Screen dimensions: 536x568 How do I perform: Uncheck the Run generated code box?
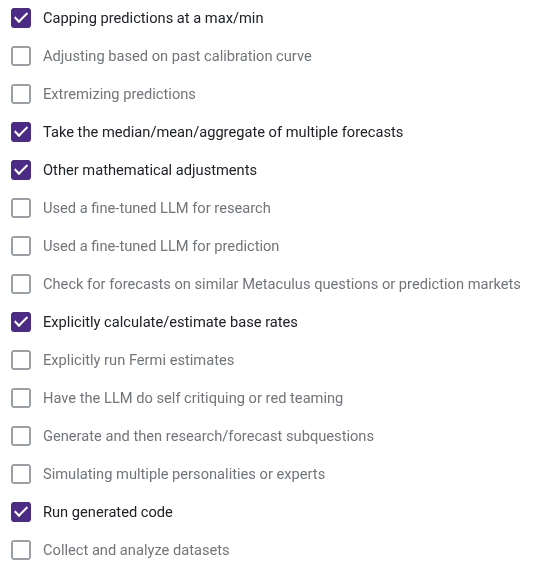pyautogui.click(x=21, y=512)
